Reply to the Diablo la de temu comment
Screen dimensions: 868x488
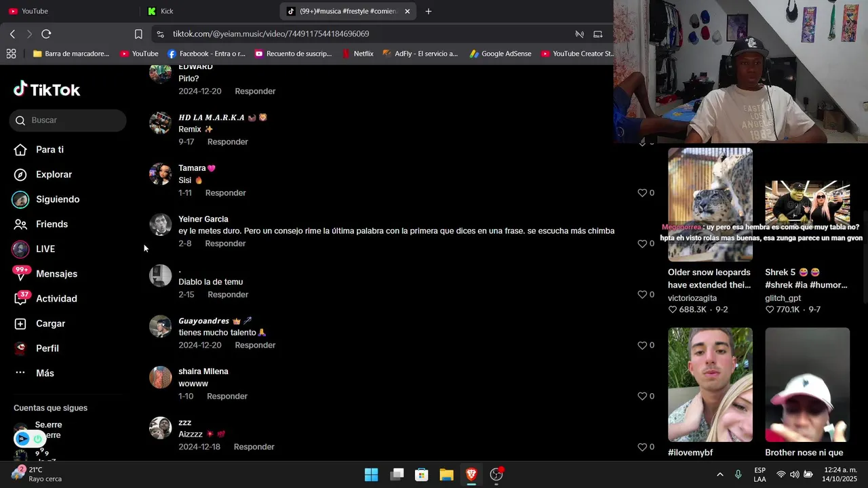pos(228,294)
